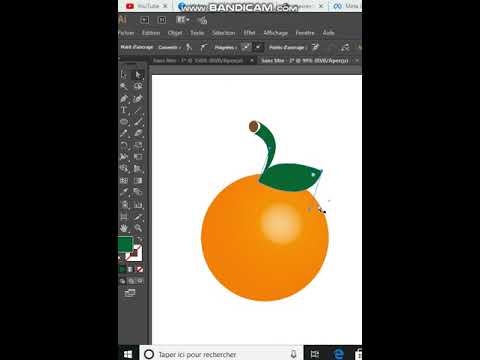The image size is (480, 360).
Task: Select the Artboard tool
Action: pos(124,216)
